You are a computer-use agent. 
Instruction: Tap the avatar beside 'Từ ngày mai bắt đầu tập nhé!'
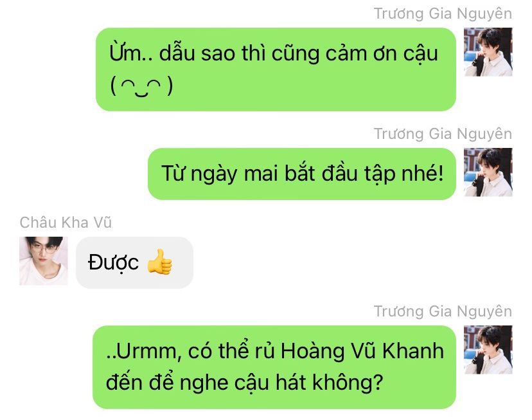pyautogui.click(x=488, y=172)
